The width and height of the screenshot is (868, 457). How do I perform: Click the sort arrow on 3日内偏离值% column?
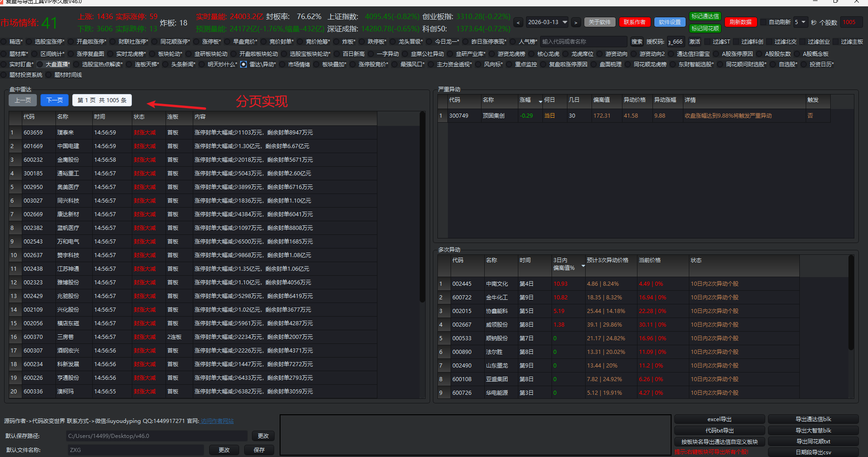click(x=583, y=266)
